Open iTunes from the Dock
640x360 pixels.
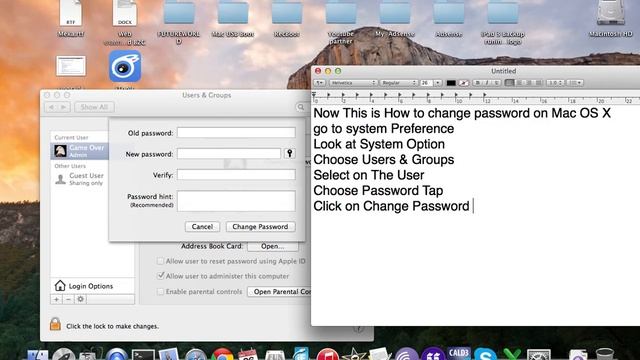327,354
